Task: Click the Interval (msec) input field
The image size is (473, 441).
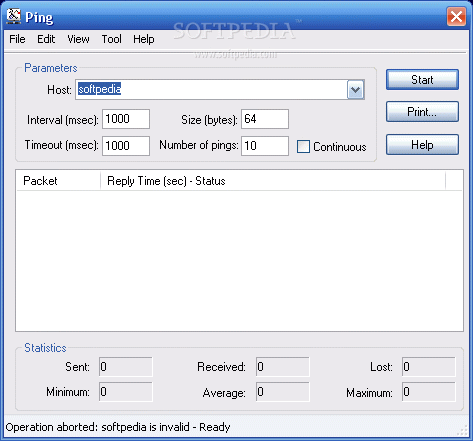Action: (126, 119)
